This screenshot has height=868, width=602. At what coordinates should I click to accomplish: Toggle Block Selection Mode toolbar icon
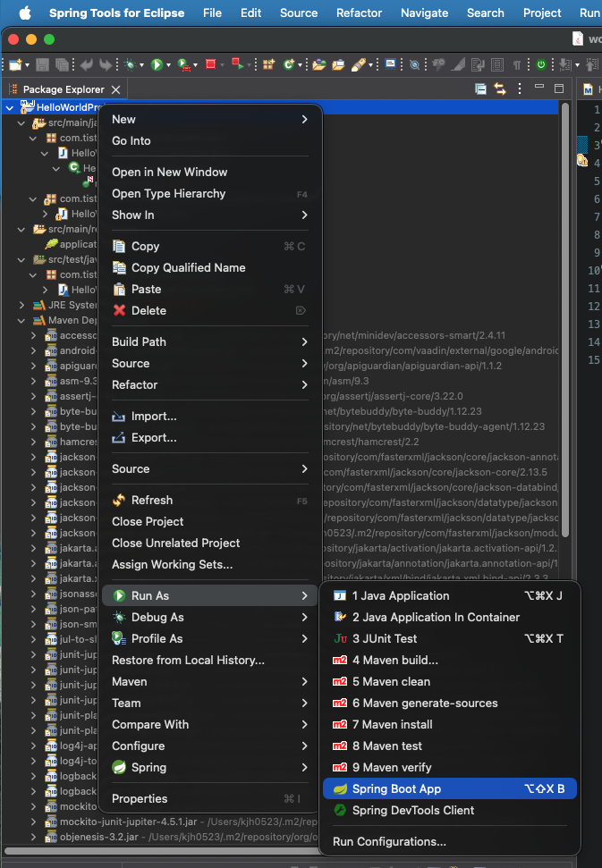point(497,64)
